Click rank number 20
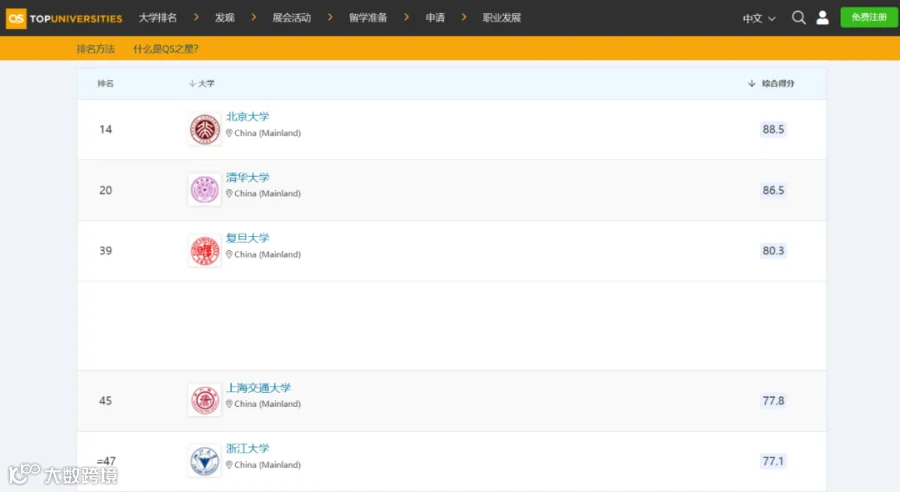 (x=106, y=190)
